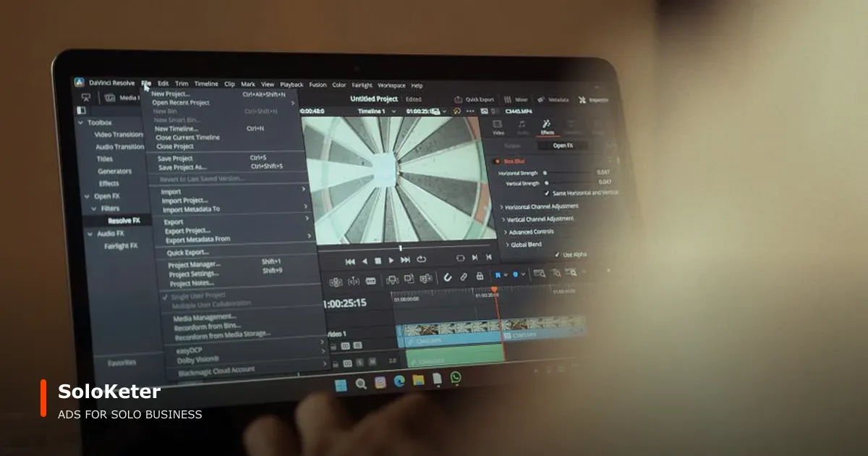Image resolution: width=868 pixels, height=456 pixels.
Task: Select Media Management menu entry
Action: [205, 317]
